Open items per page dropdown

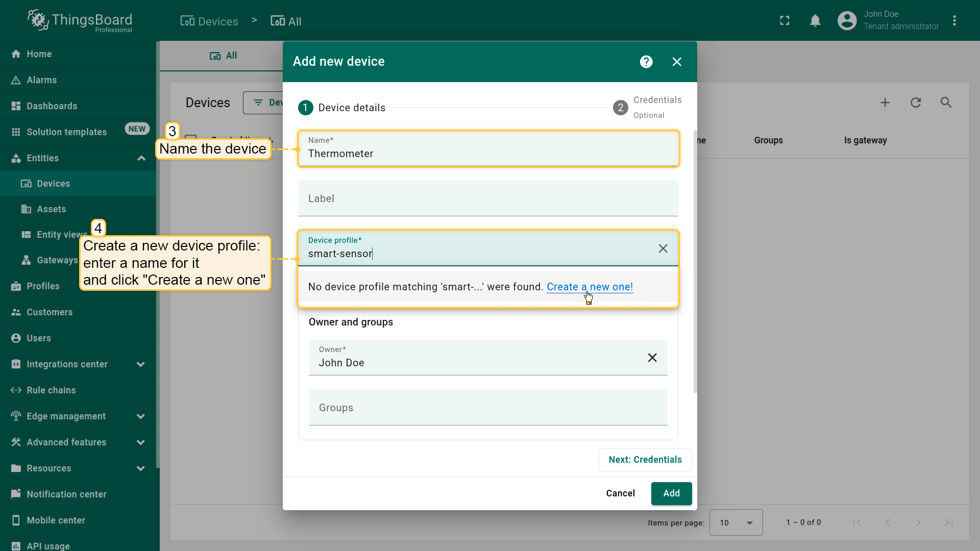click(x=736, y=522)
